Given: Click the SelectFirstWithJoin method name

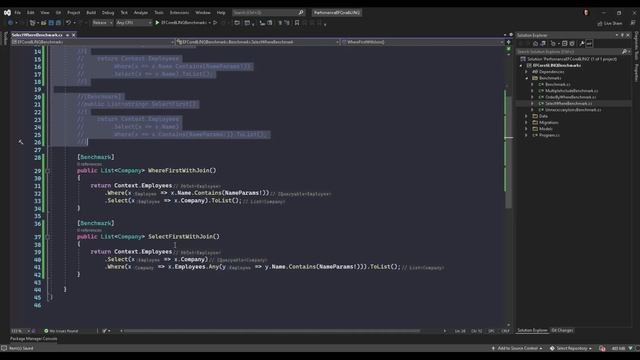Looking at the screenshot, I should [x=181, y=236].
